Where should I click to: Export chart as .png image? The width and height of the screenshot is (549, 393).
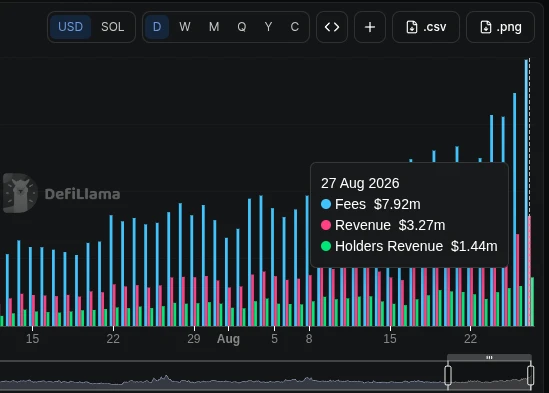500,27
